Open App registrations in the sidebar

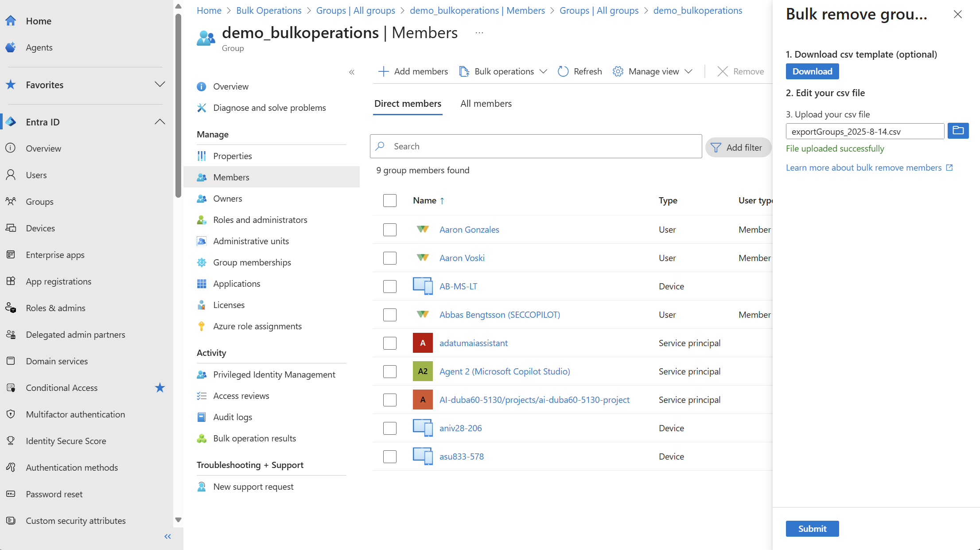[58, 281]
